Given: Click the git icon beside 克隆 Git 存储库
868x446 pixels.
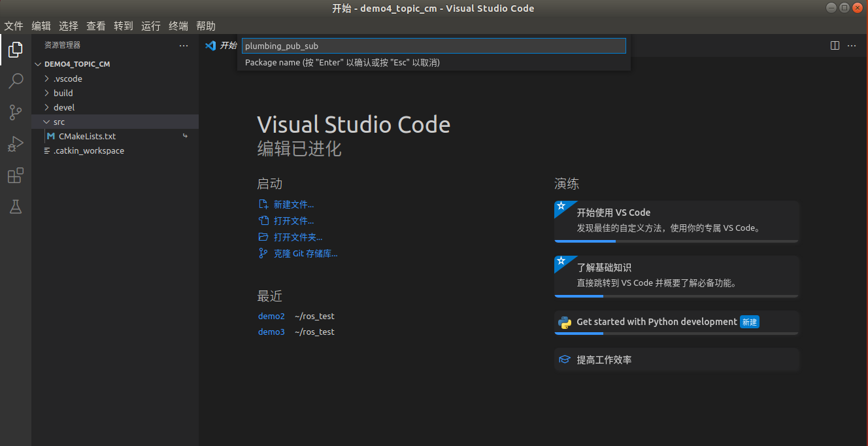Looking at the screenshot, I should click(x=263, y=253).
